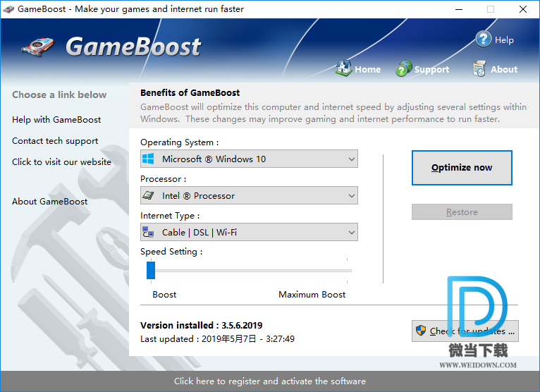The width and height of the screenshot is (540, 392).
Task: Click 'Version installed : 3.5.6.2019' text
Action: (x=201, y=325)
